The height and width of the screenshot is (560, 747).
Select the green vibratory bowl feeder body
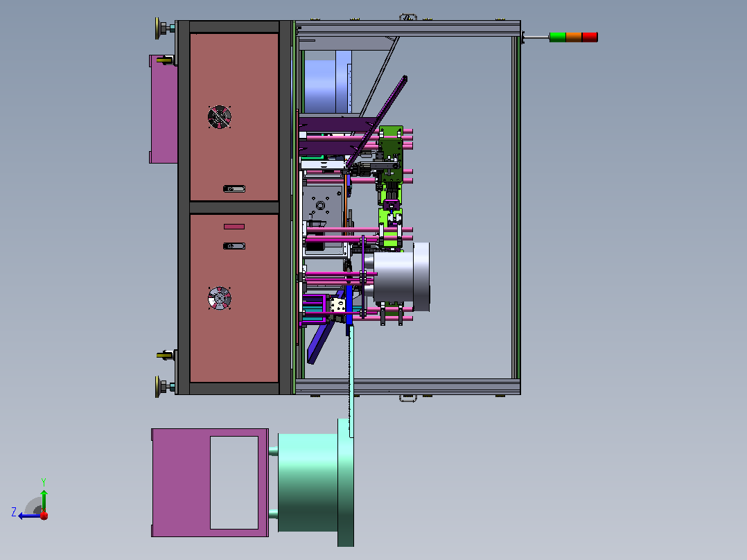tap(308, 482)
